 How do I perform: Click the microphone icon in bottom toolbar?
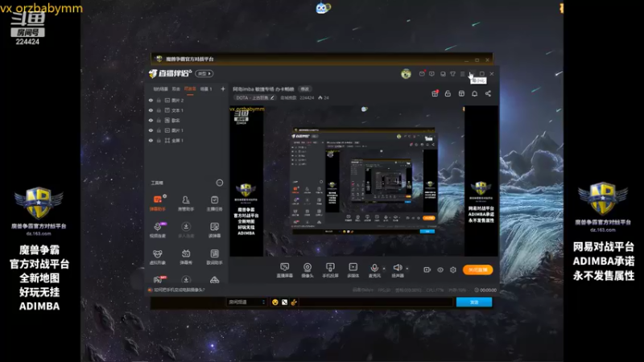(x=374, y=268)
